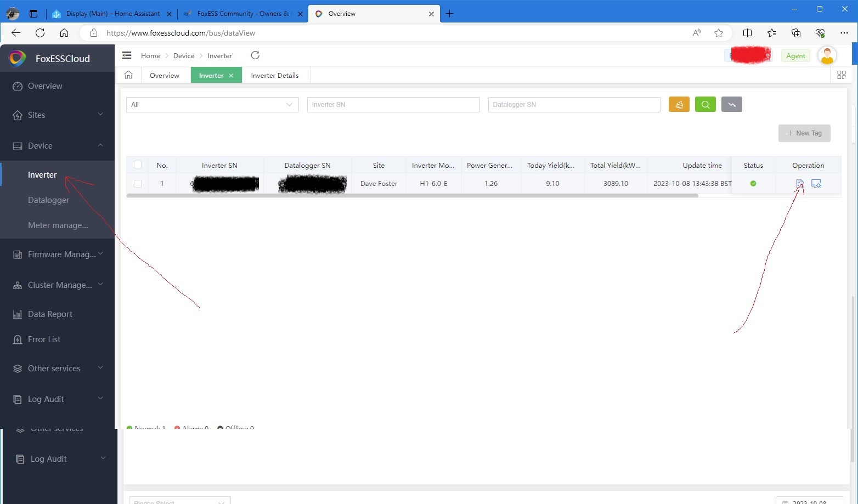Image resolution: width=858 pixels, height=504 pixels.
Task: Tick the select-all checkbox in table header
Action: tap(138, 165)
